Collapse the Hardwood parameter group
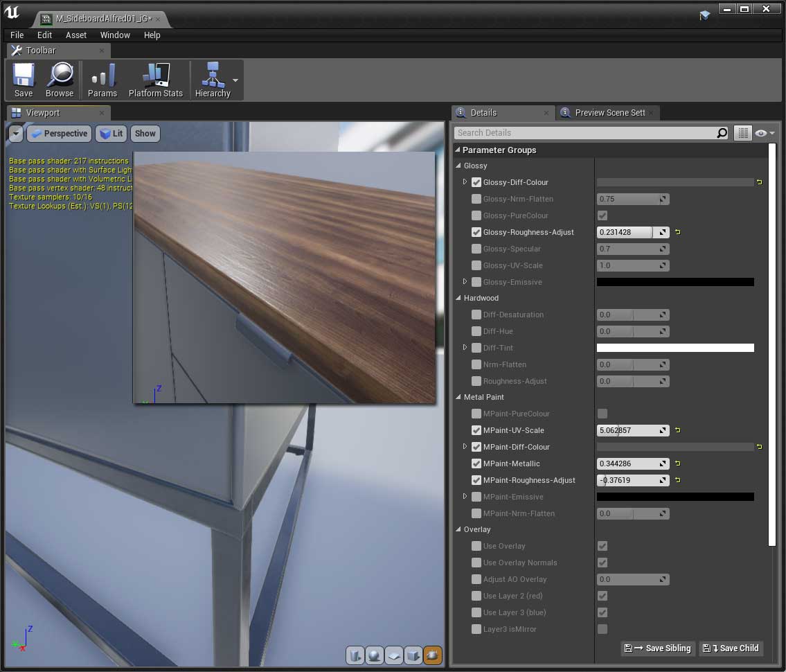This screenshot has height=672, width=786. (x=458, y=298)
